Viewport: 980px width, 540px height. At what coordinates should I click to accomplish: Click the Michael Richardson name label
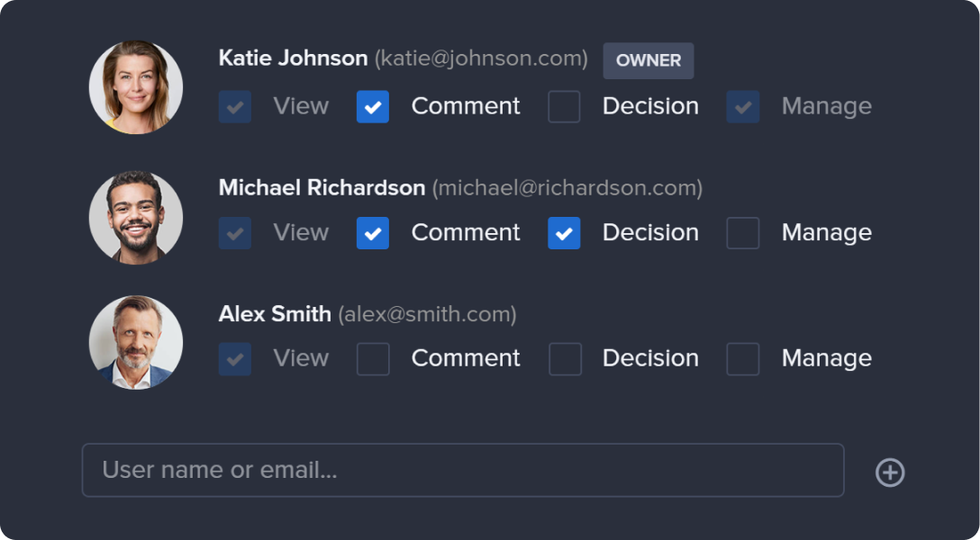[x=322, y=188]
